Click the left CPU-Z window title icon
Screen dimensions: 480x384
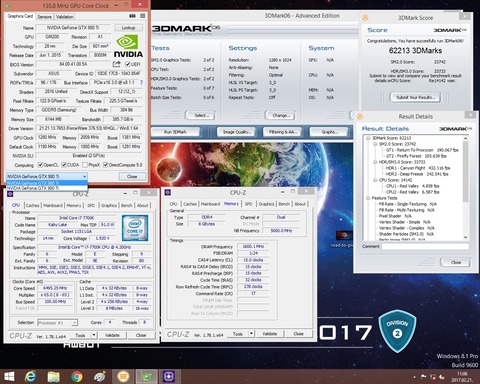pos(10,194)
